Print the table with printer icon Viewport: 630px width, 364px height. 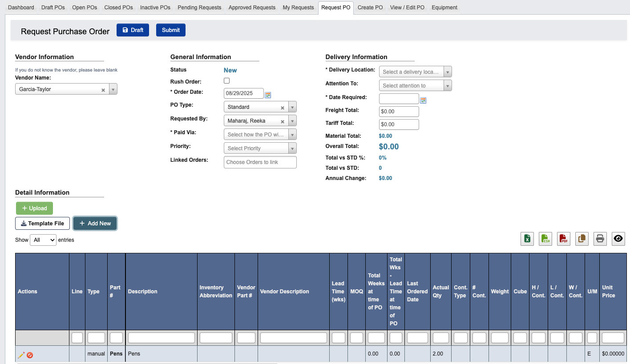600,239
